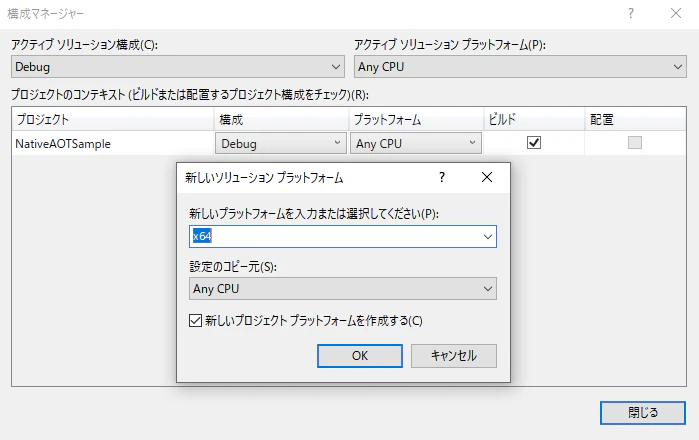Image resolution: width=699 pixels, height=440 pixels.
Task: Confirm with the OK button
Action: (360, 356)
